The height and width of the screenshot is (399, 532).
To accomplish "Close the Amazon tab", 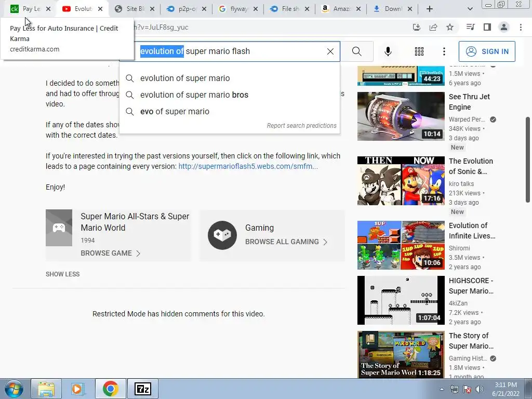I will click(358, 9).
